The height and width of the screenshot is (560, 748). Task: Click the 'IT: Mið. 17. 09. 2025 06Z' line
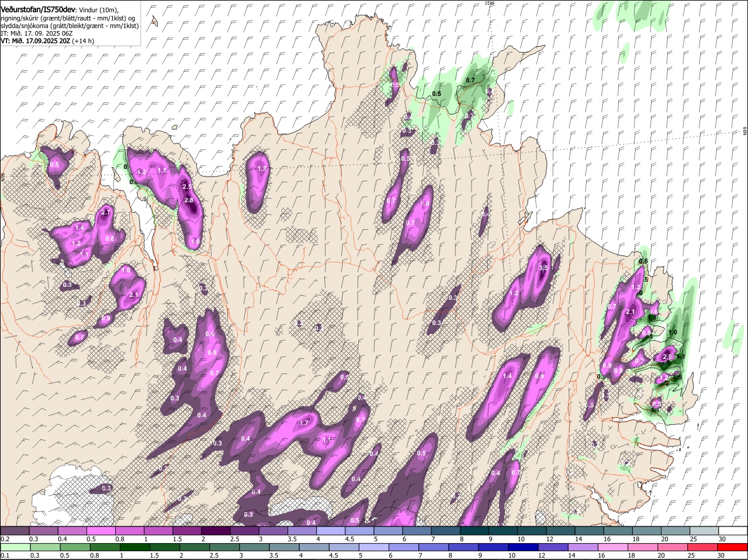pos(36,33)
